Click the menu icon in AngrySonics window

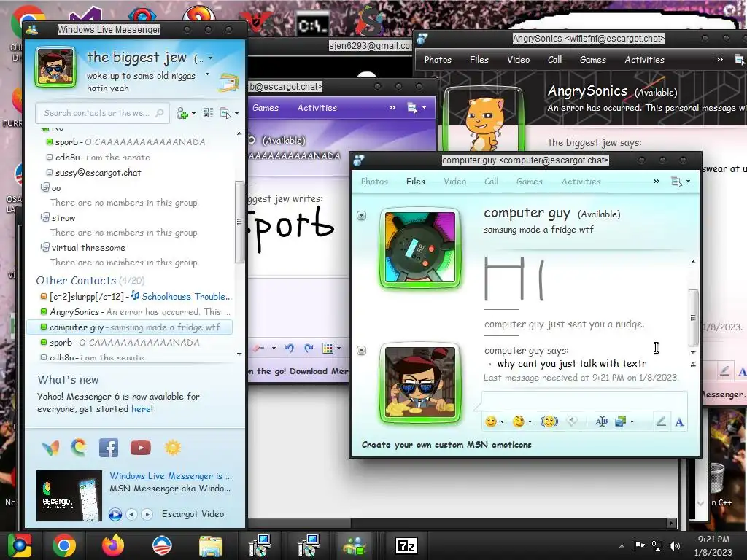pos(740,60)
